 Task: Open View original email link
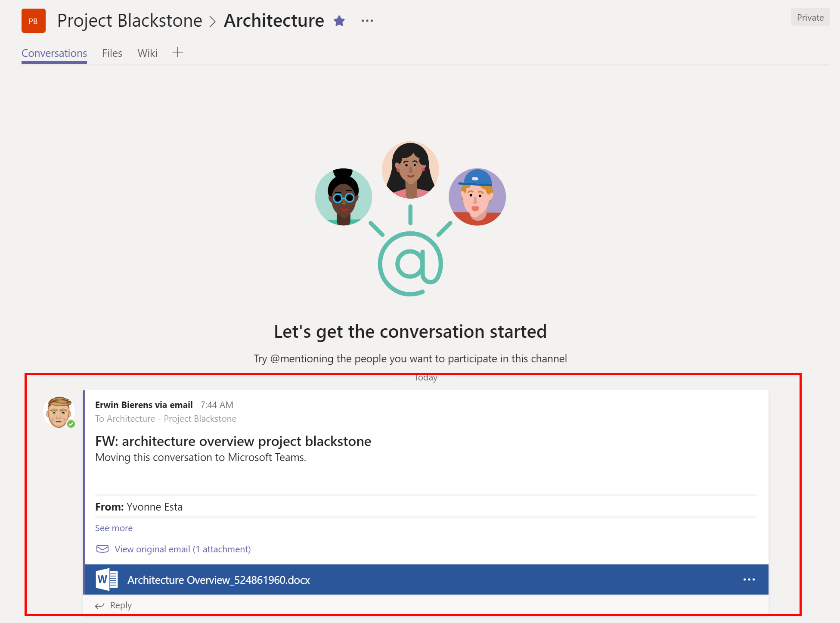pos(183,549)
